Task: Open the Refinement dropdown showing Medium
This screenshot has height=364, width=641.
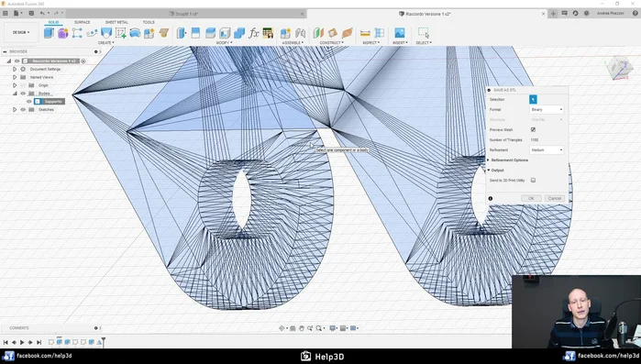Action: [547, 150]
